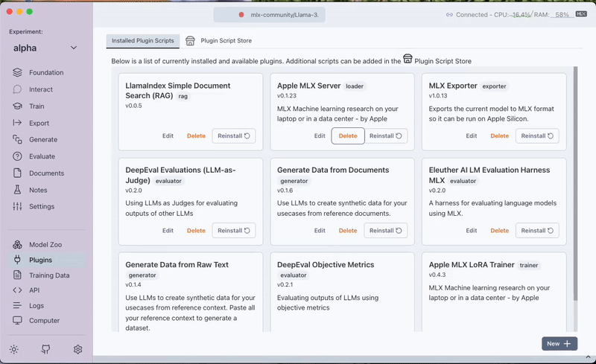The width and height of the screenshot is (596, 364).
Task: Delete the Apple MLX Server plugin
Action: [x=347, y=136]
